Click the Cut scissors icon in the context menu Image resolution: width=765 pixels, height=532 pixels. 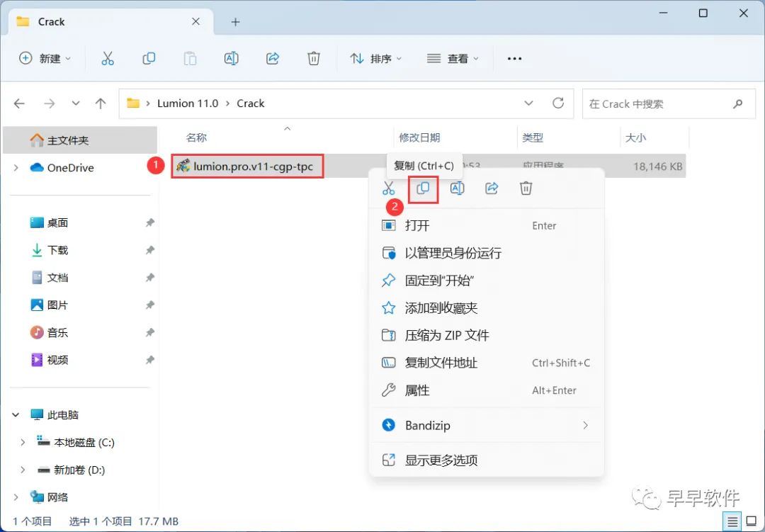(x=388, y=188)
